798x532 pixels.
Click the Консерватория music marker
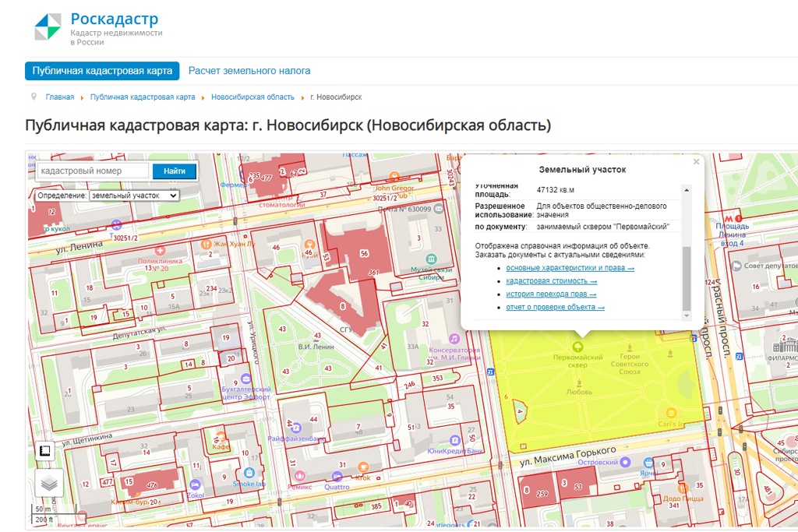(x=454, y=339)
